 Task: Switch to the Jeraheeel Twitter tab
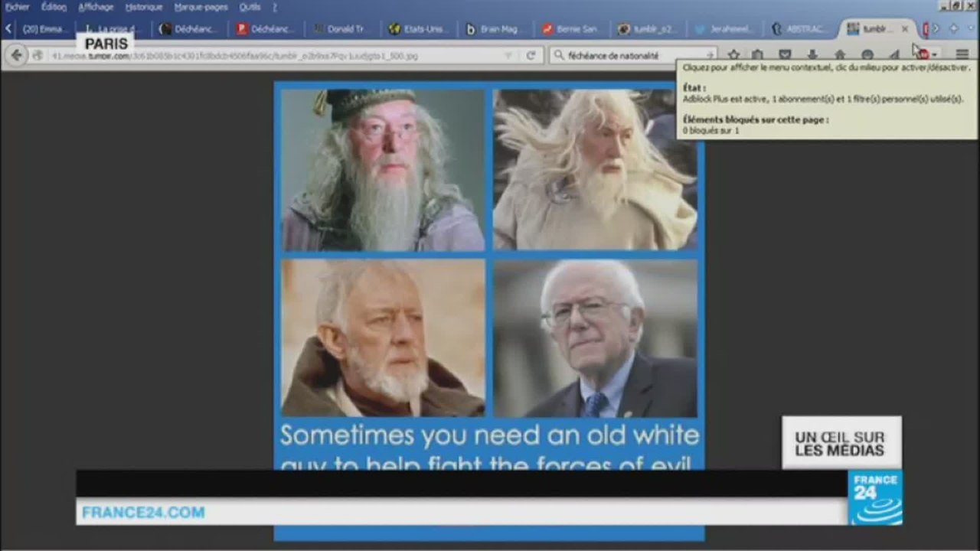click(x=725, y=29)
